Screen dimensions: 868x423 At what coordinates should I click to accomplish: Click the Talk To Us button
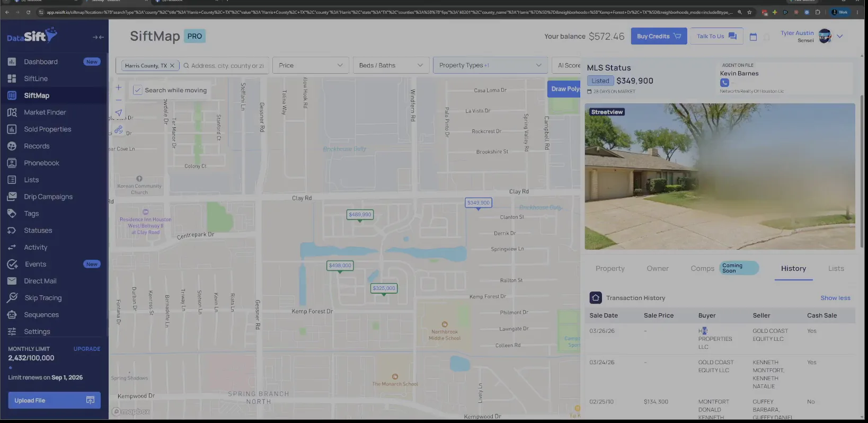pyautogui.click(x=716, y=36)
